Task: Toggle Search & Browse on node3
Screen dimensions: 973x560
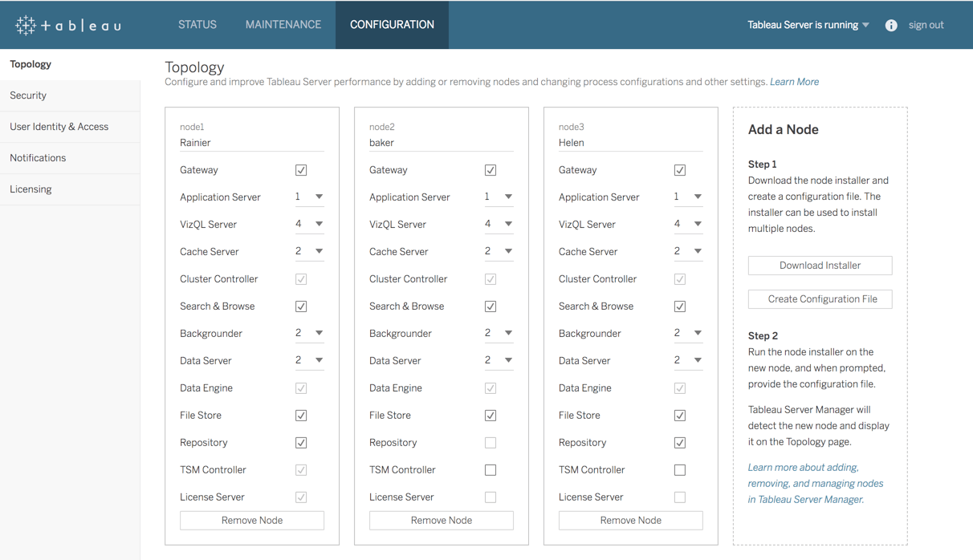Action: point(680,306)
